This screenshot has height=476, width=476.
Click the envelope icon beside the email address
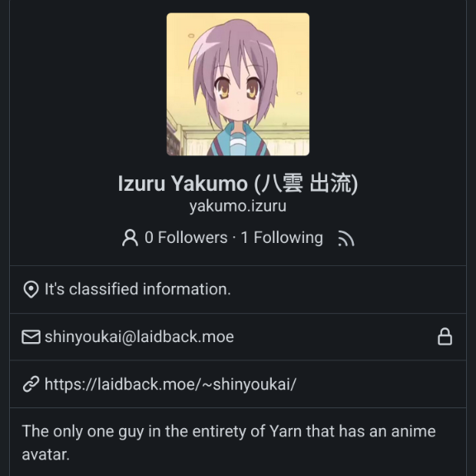pyautogui.click(x=31, y=337)
